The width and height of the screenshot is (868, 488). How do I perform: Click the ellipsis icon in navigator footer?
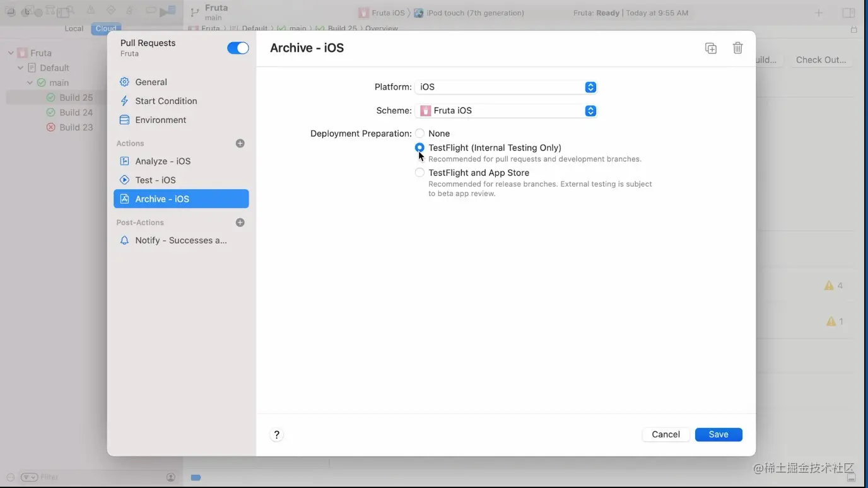point(10,477)
